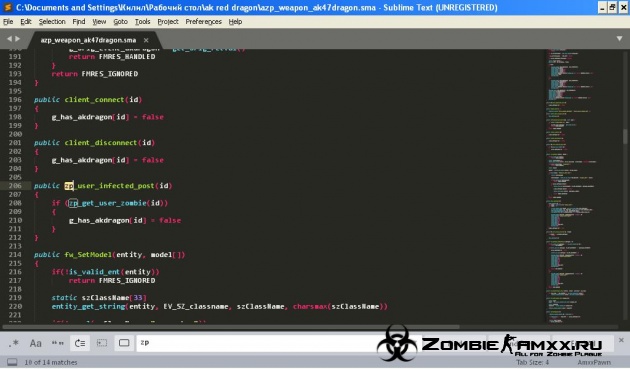Image resolution: width=630 pixels, height=369 pixels.
Task: Toggle in-selection search button
Action: coord(102,343)
